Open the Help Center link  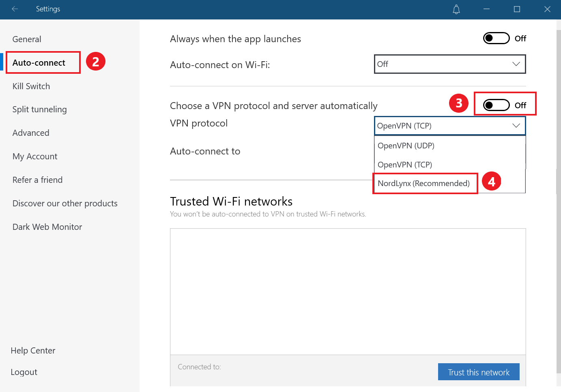[33, 351]
